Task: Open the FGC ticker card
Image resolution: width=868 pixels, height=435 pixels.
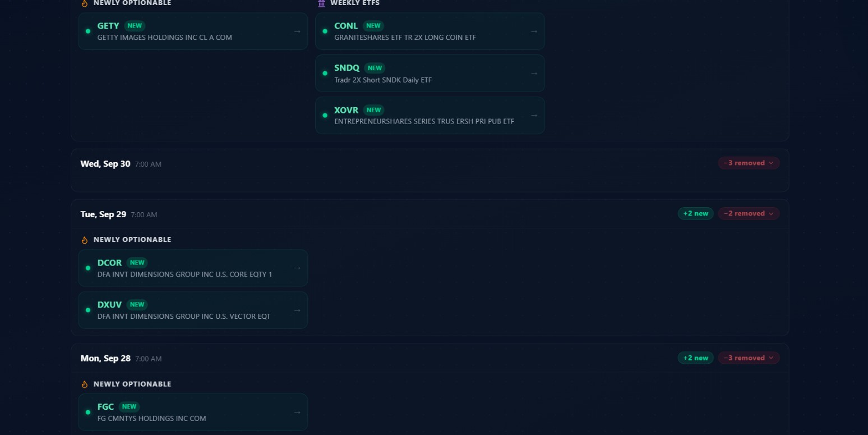Action: click(x=193, y=412)
